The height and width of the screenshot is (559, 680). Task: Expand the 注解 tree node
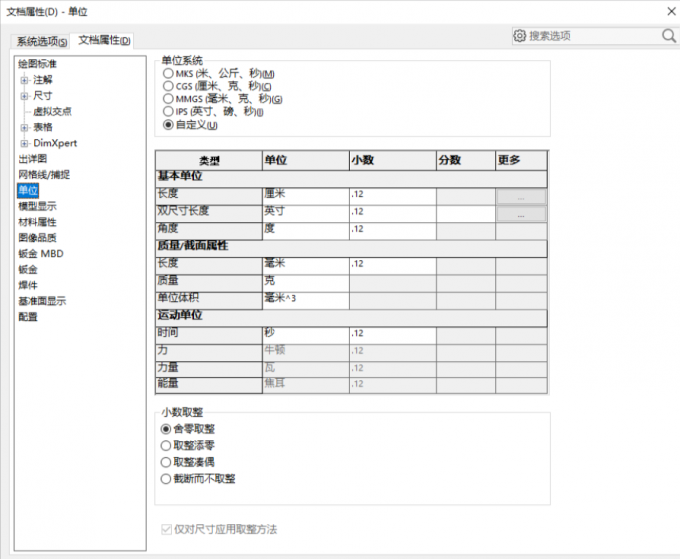(24, 80)
